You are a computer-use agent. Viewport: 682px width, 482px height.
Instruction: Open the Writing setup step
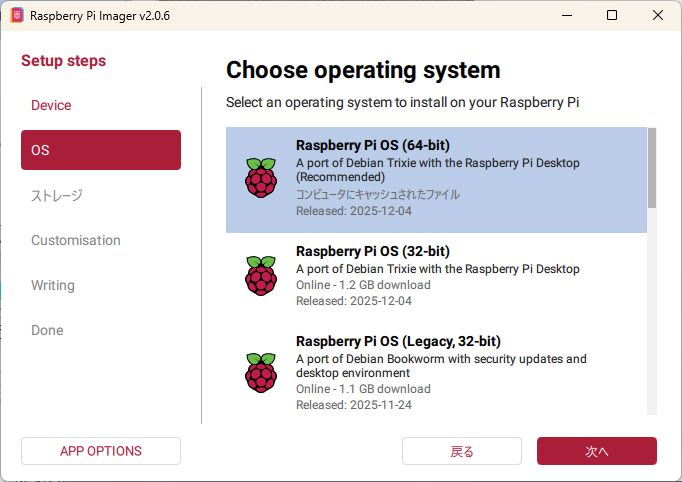point(101,285)
